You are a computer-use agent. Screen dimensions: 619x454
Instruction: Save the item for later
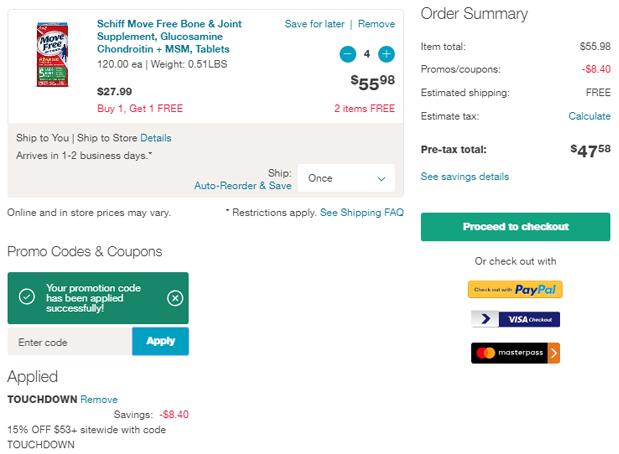(x=314, y=24)
